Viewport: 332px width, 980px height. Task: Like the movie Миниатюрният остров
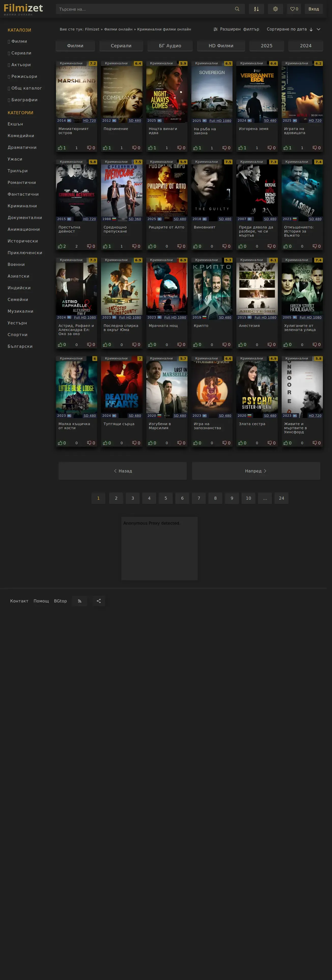(x=60, y=148)
